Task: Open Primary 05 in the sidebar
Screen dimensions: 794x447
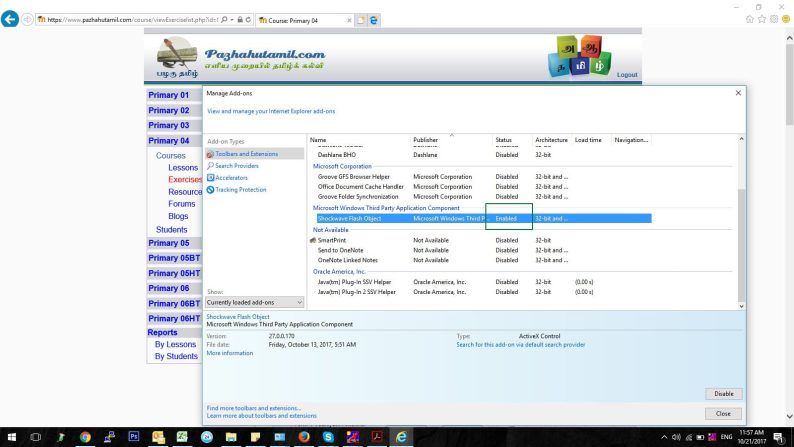Action: [x=169, y=243]
